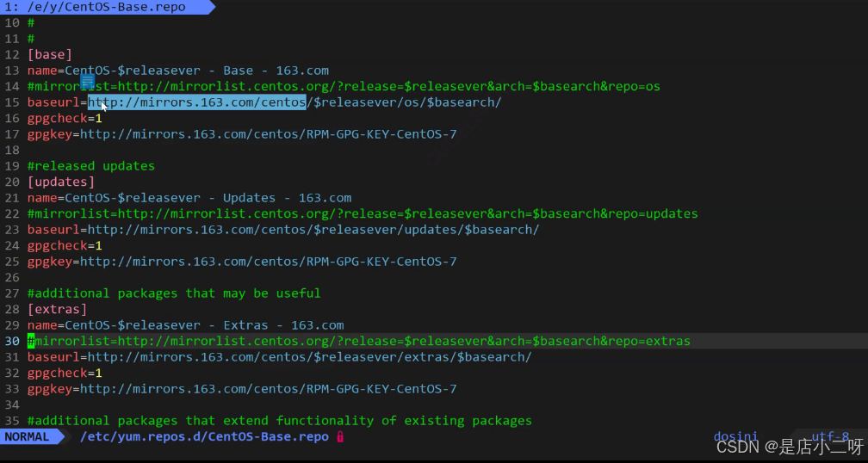The width and height of the screenshot is (868, 463).
Task: Click mirrorlist comment ending repo=extras
Action: pos(359,342)
